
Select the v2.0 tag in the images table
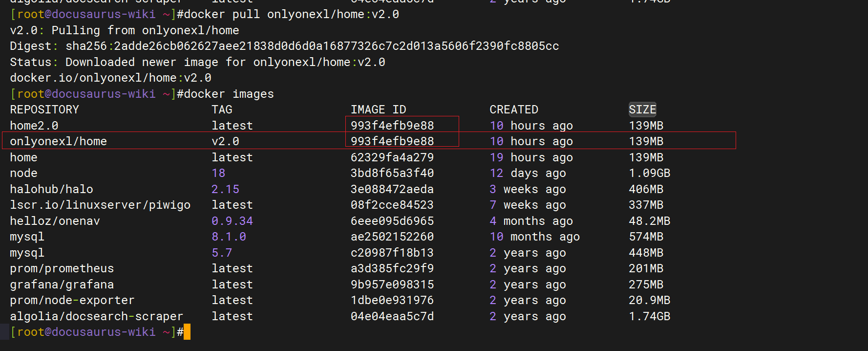tap(225, 141)
